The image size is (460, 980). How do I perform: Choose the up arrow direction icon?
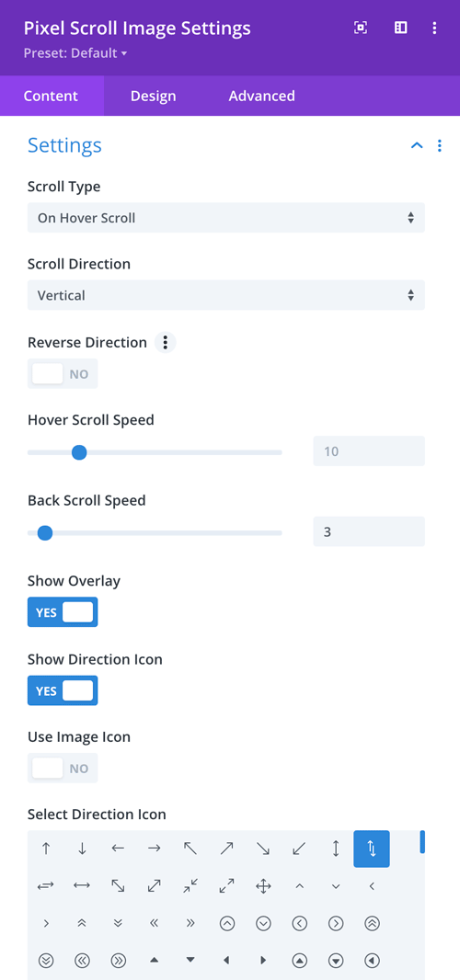(46, 849)
